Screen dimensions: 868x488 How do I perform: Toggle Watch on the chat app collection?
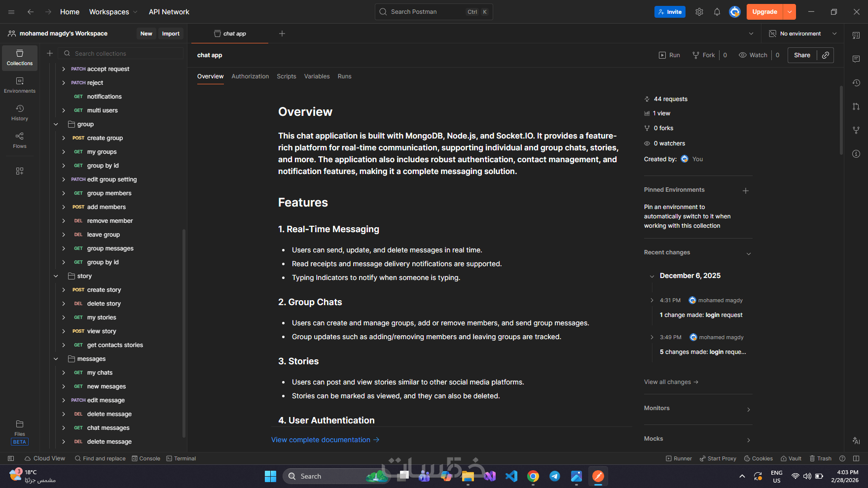pos(753,55)
